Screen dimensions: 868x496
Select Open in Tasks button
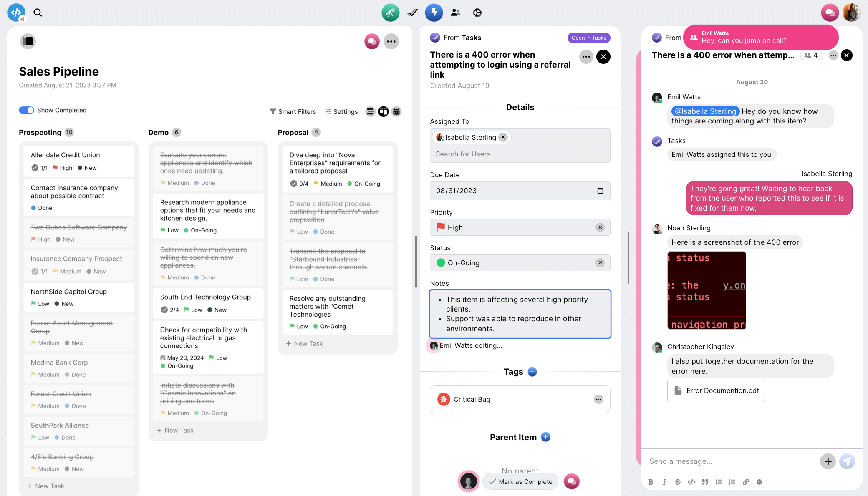click(588, 38)
